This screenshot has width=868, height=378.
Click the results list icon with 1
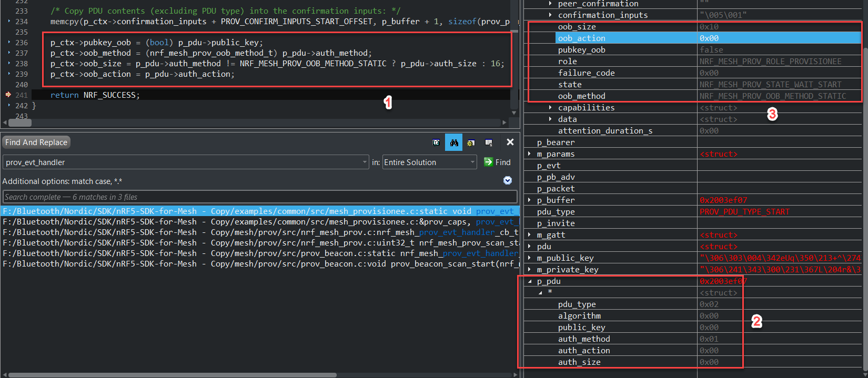click(x=489, y=142)
